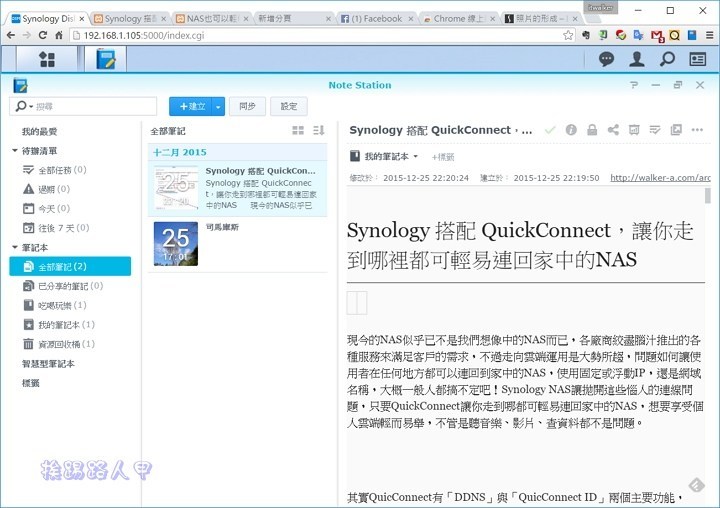Open the DSM user account icon
The height and width of the screenshot is (508, 720).
(x=637, y=59)
